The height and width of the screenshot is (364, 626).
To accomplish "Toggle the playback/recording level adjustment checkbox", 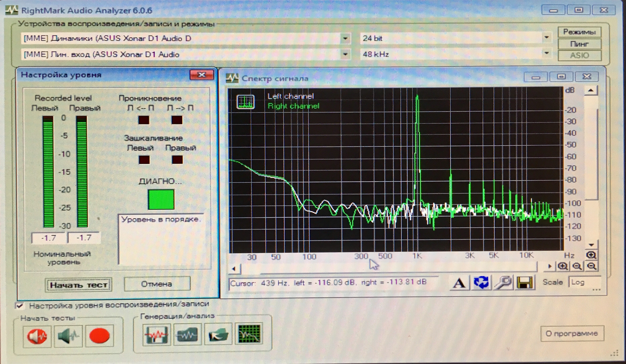I will point(20,305).
